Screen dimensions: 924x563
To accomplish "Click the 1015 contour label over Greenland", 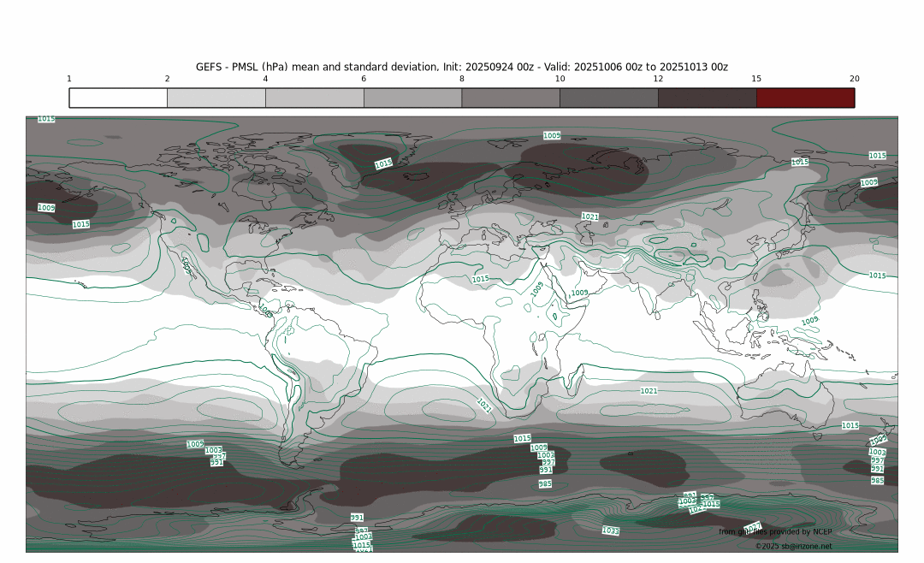I will [x=383, y=163].
